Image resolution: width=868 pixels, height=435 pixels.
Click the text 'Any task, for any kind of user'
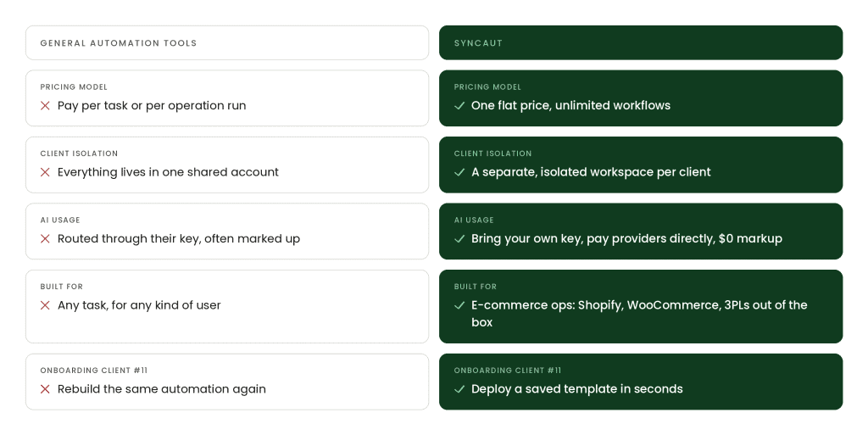(x=139, y=305)
